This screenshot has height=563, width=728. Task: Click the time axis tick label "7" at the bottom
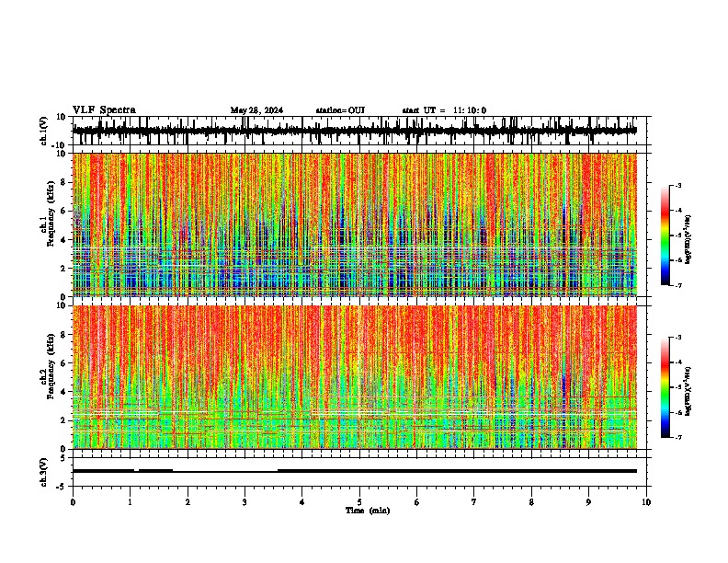click(x=474, y=502)
